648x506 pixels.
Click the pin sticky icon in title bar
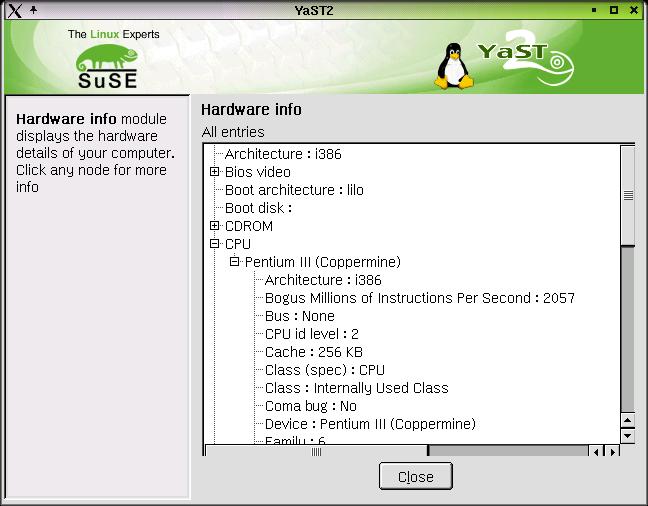(x=32, y=10)
